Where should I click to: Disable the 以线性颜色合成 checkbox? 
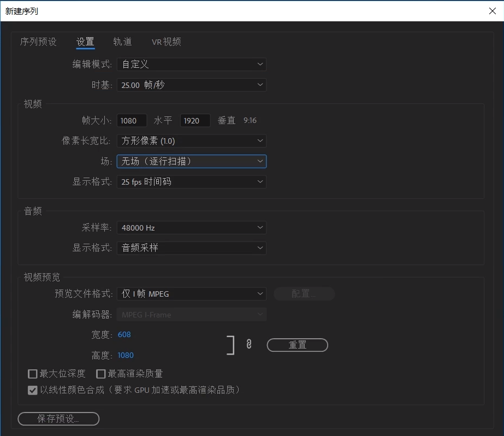(x=32, y=390)
